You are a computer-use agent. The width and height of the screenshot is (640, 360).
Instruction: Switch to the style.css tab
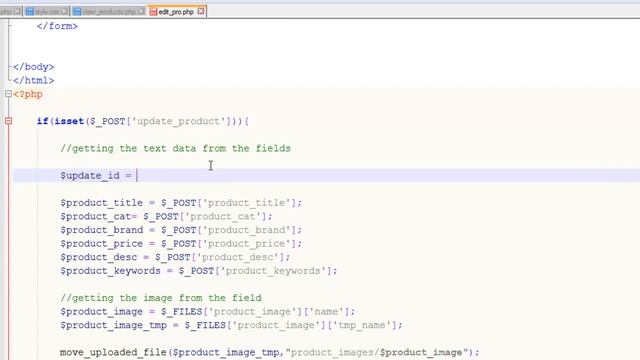[47, 12]
